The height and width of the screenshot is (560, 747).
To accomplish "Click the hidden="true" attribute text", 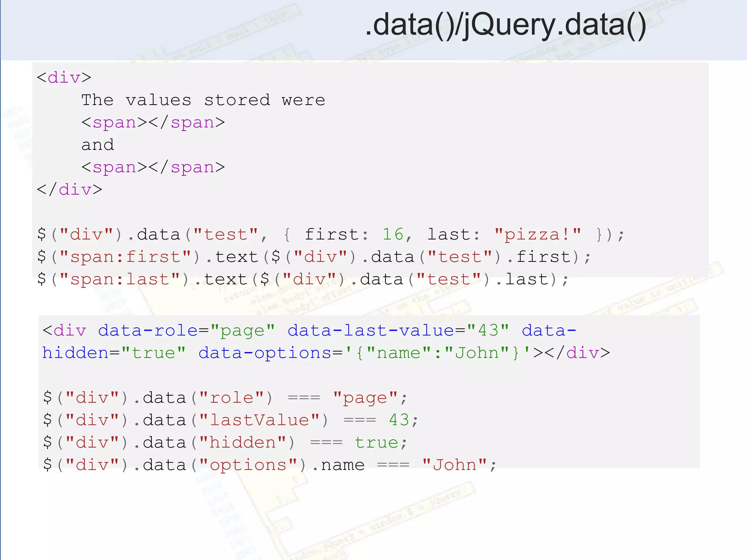I will click(114, 353).
